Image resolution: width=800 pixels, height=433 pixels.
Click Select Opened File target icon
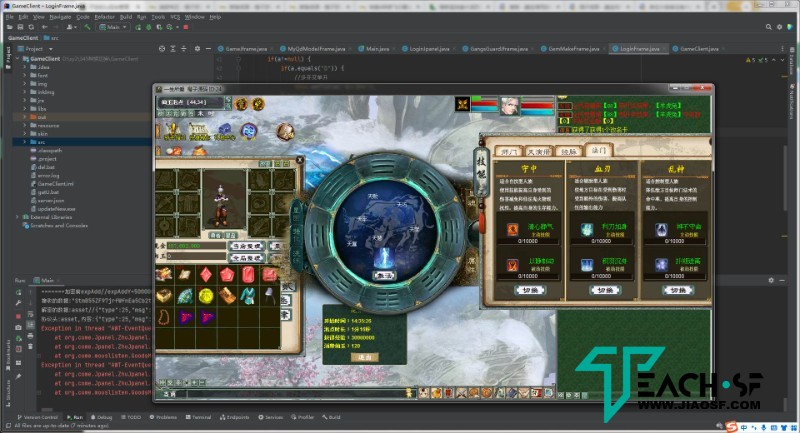click(162, 49)
